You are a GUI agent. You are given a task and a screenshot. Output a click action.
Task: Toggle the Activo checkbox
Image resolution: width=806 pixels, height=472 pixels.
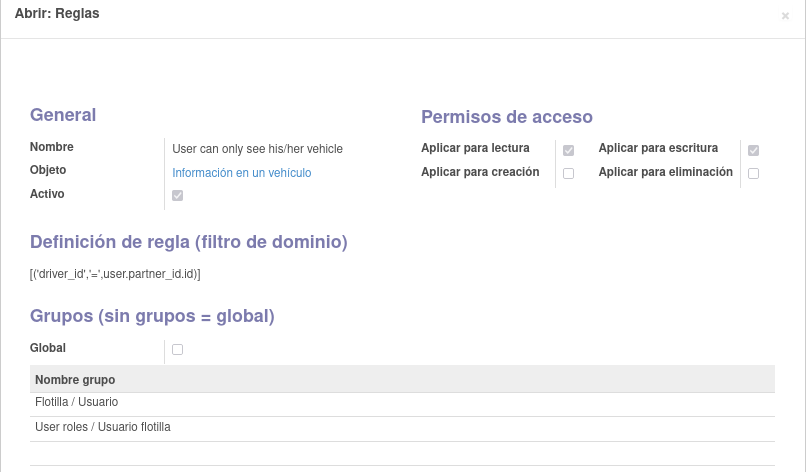(x=177, y=195)
